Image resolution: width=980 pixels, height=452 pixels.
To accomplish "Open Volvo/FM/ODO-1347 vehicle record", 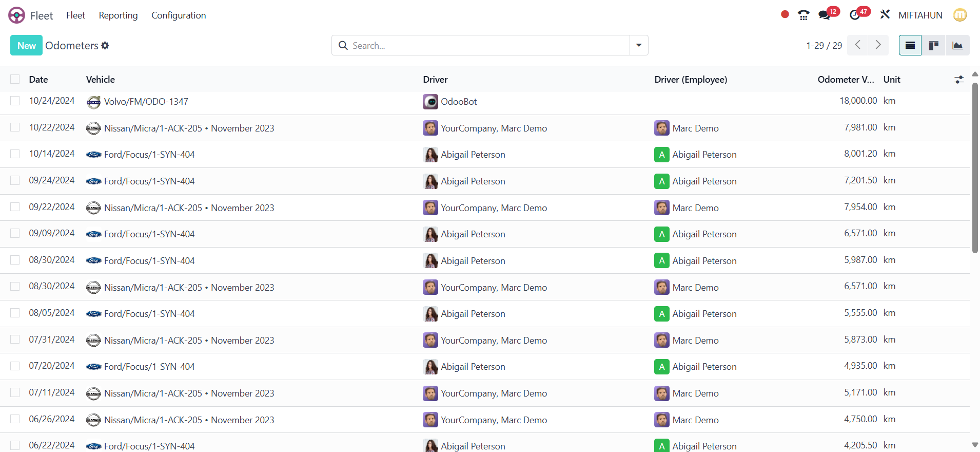I will click(x=146, y=102).
